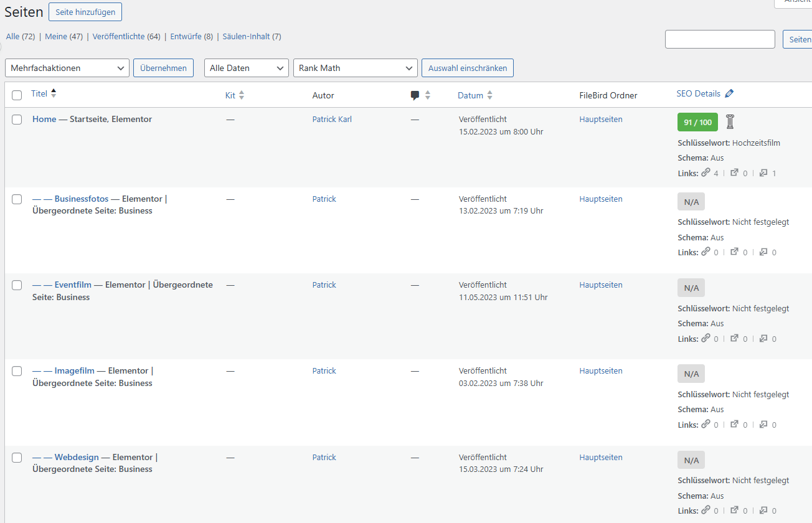The image size is (812, 523).
Task: Click the SEO Details column header
Action: (699, 93)
